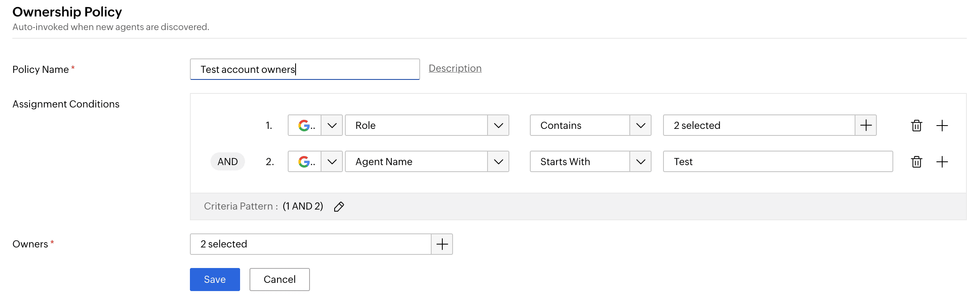980x303 pixels.
Task: Delete condition row 1 with trash icon
Action: [x=917, y=126]
